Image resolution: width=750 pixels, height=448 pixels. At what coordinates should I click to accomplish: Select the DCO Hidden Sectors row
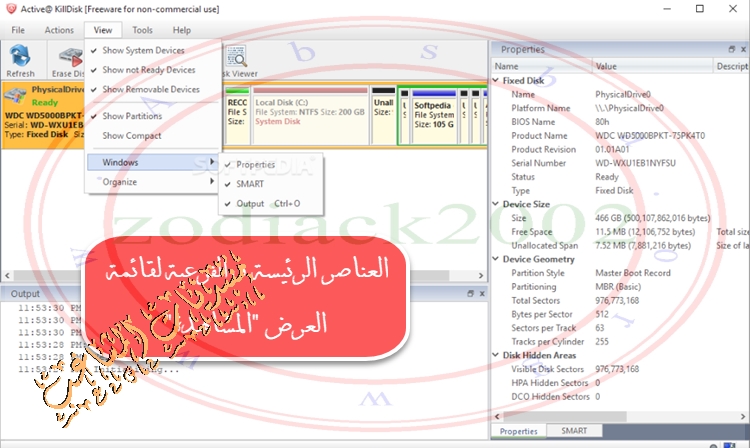[x=620, y=397]
